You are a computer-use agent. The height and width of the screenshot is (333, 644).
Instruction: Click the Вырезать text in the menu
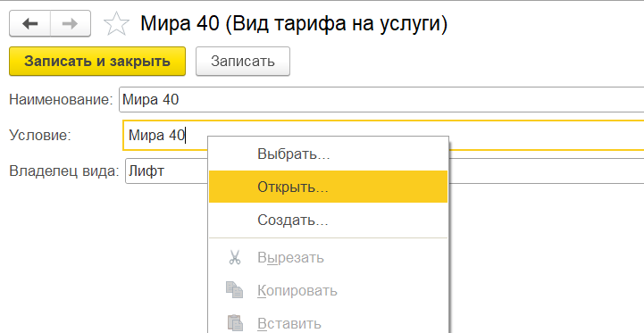pyautogui.click(x=290, y=258)
